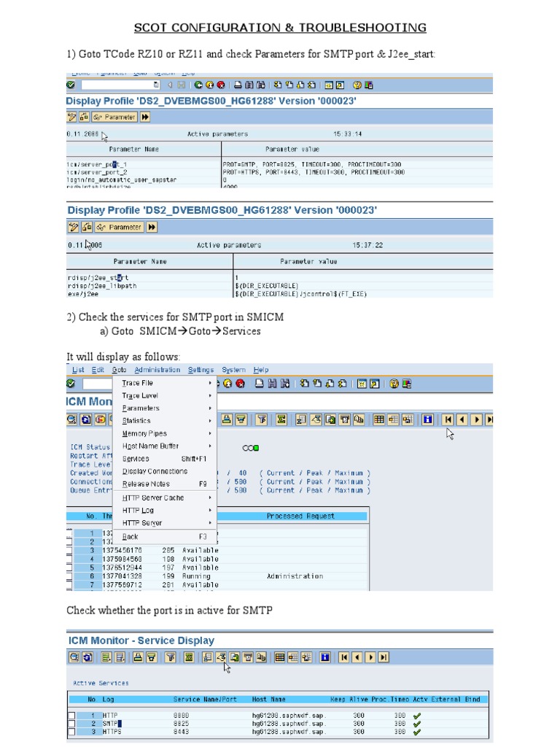
Task: Tick the checkbox beside HTTPS service
Action: 71,730
